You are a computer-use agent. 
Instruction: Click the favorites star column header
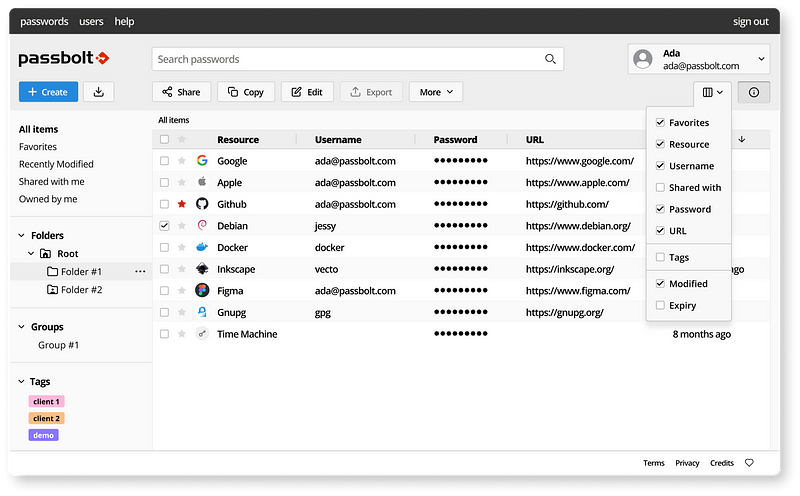click(182, 139)
